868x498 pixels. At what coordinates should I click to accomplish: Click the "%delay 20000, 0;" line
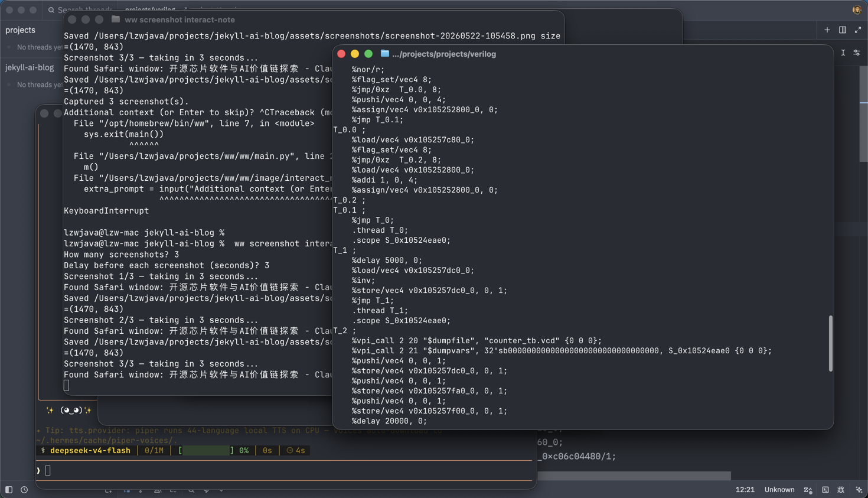389,421
